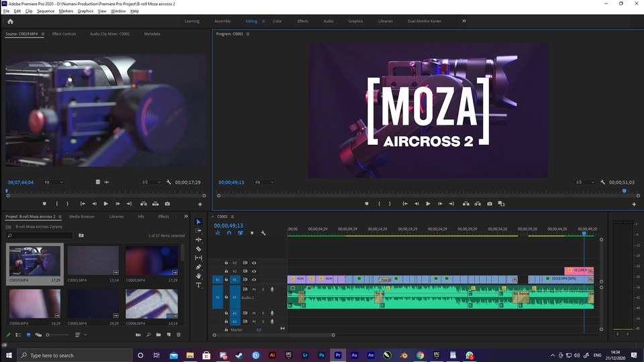Add marker in timeline header
Viewport: 644px width, 362px height.
[x=252, y=233]
